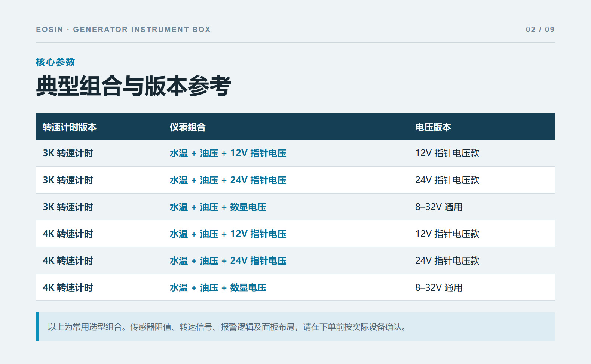Click the column header 转速计时版本
Viewport: 591px width, 364px height.
(x=70, y=127)
